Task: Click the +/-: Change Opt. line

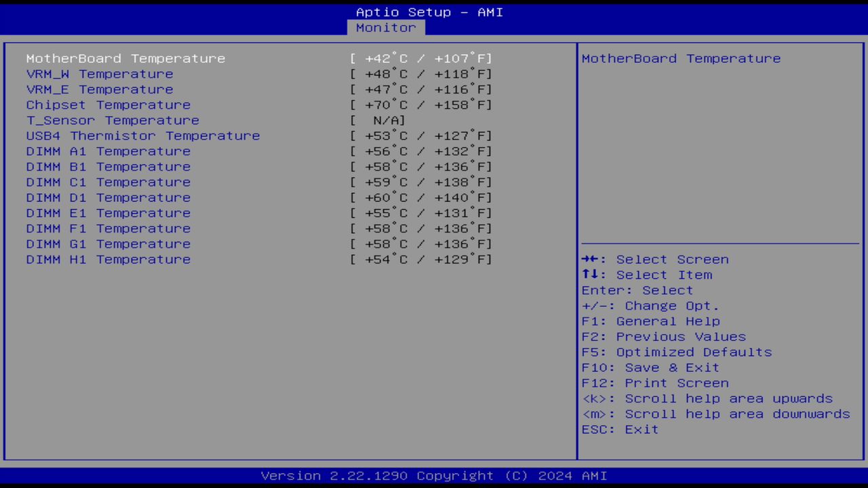Action: pyautogui.click(x=650, y=306)
